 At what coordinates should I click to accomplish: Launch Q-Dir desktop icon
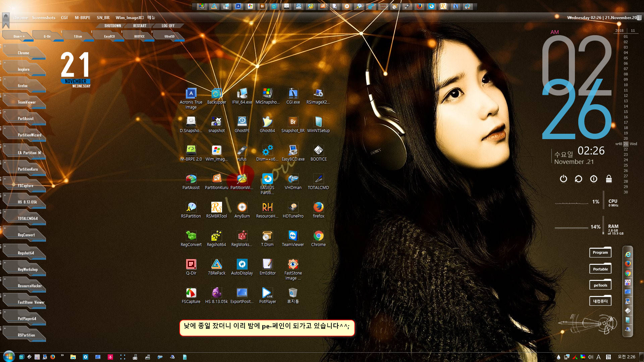point(191,267)
